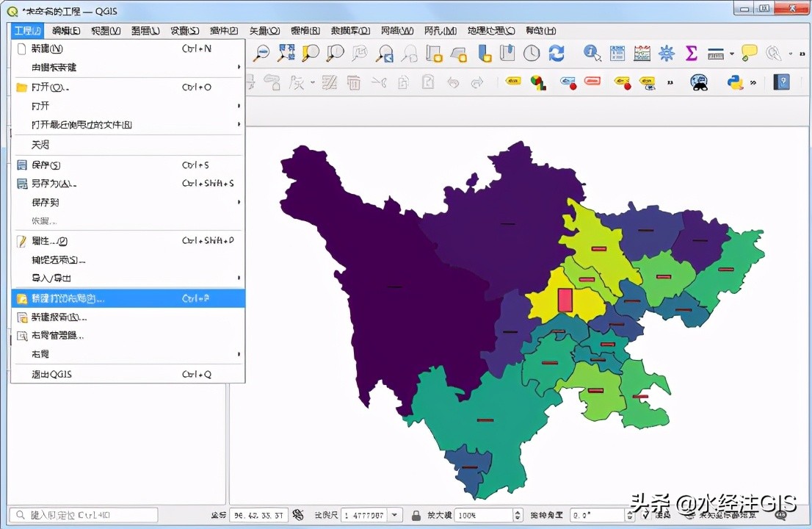Open the Python Console icon
This screenshot has height=529, width=812.
(x=735, y=82)
